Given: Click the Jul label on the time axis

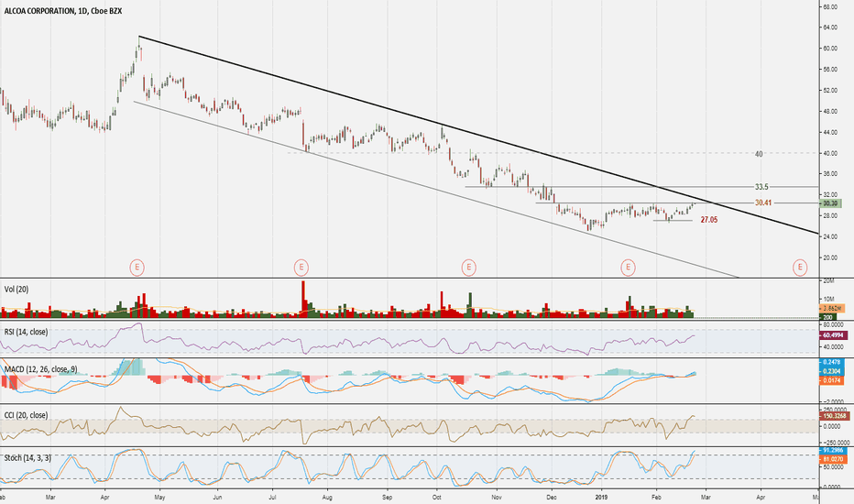Looking at the screenshot, I should click(273, 497).
